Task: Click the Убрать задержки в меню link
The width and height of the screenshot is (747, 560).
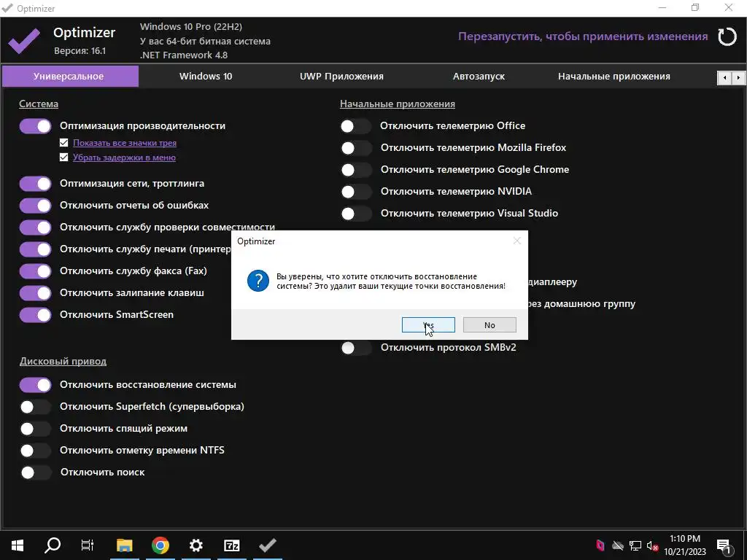Action: point(124,157)
